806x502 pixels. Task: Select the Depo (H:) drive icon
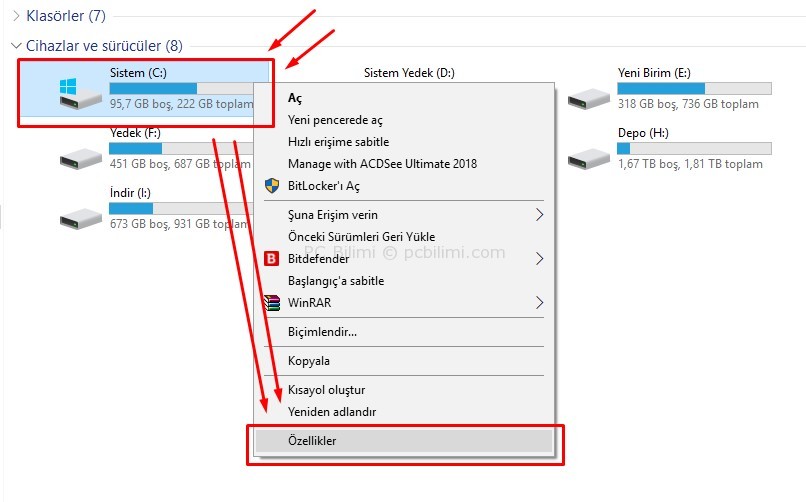pyautogui.click(x=589, y=158)
